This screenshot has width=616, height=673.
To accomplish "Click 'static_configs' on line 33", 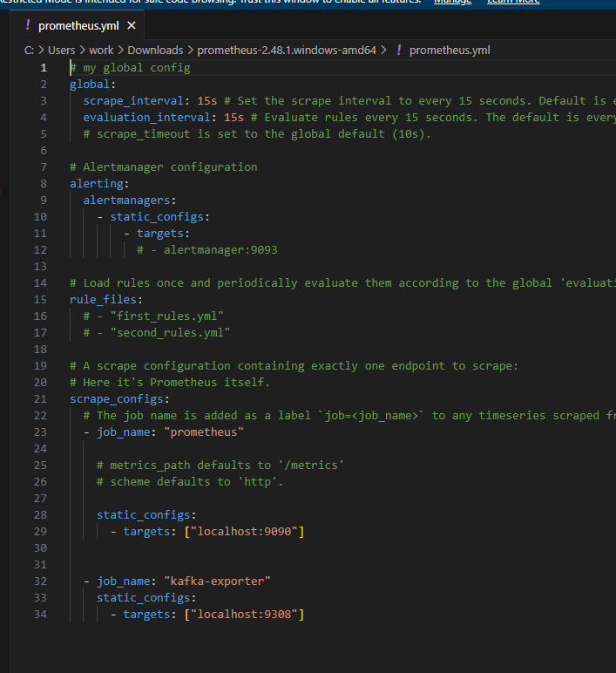I will coord(143,597).
